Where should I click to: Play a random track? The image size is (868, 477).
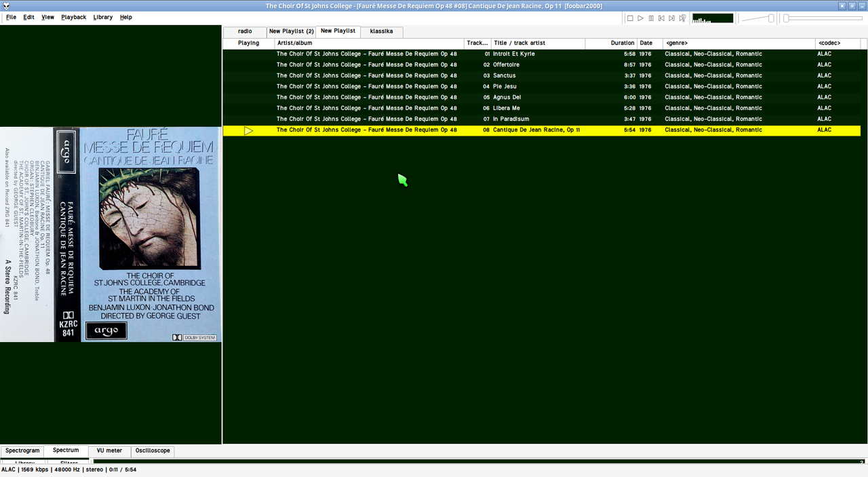(x=682, y=18)
